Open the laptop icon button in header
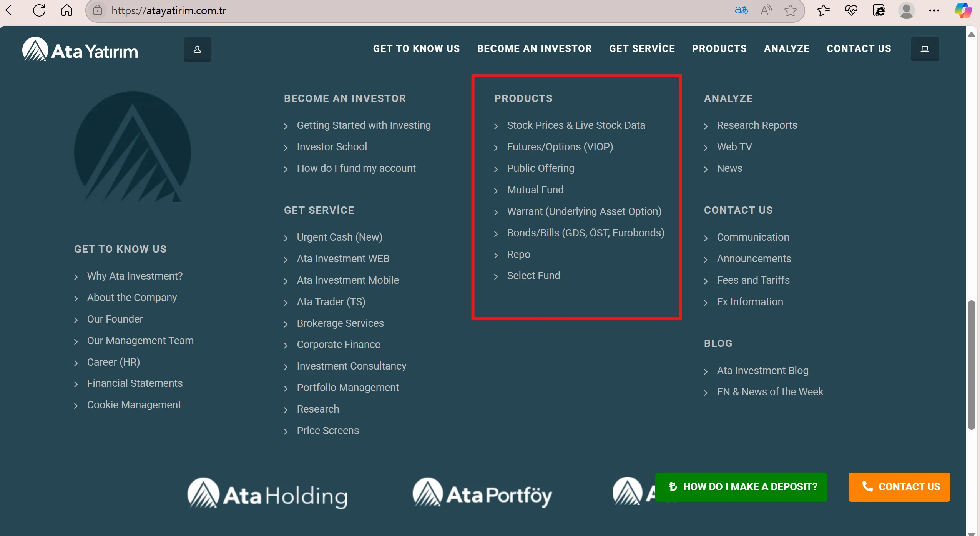The height and width of the screenshot is (536, 980). (925, 49)
